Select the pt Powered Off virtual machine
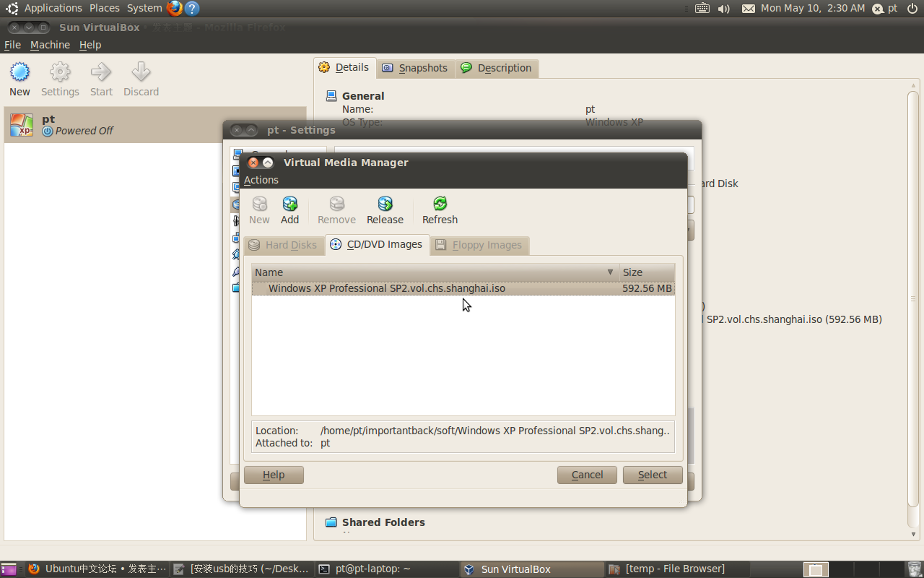 (155, 125)
